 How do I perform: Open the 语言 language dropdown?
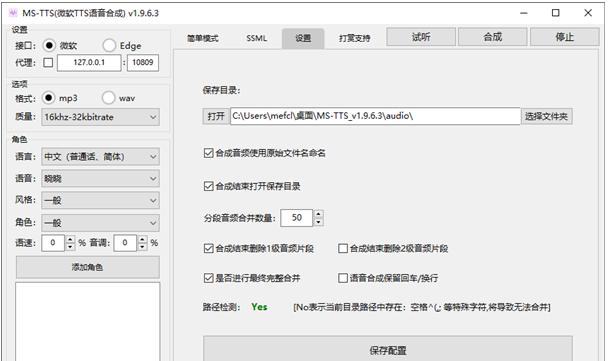(101, 157)
